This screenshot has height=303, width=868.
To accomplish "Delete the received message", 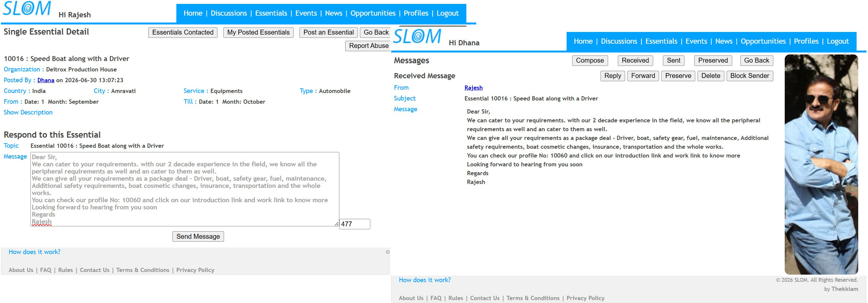I will click(711, 76).
